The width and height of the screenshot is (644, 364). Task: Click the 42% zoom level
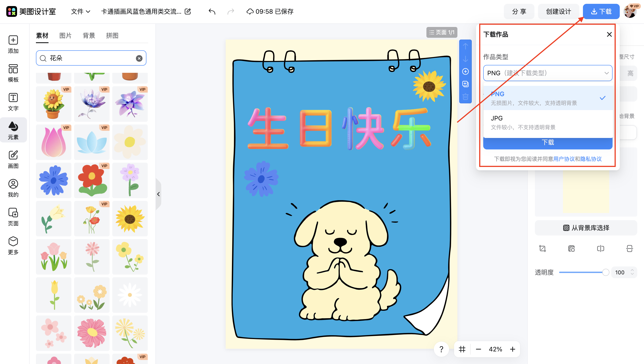pyautogui.click(x=495, y=349)
